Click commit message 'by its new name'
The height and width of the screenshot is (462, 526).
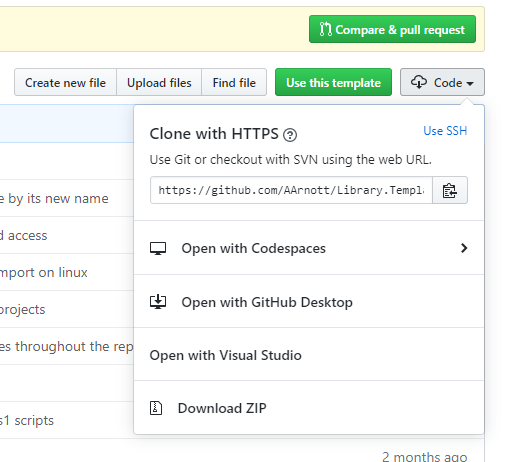tap(54, 199)
